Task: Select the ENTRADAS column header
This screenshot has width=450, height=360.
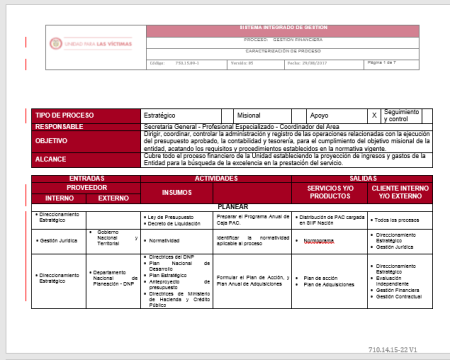Action: [x=86, y=179]
